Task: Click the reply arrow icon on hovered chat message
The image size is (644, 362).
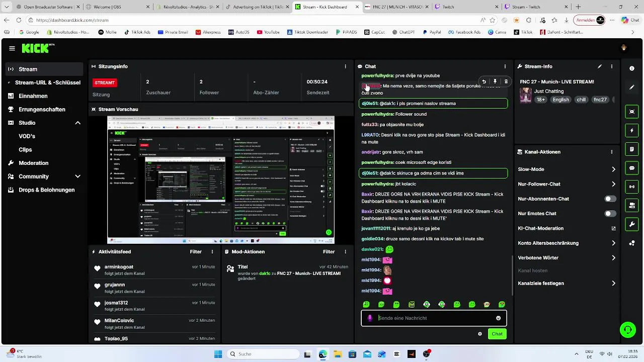Action: (484, 81)
